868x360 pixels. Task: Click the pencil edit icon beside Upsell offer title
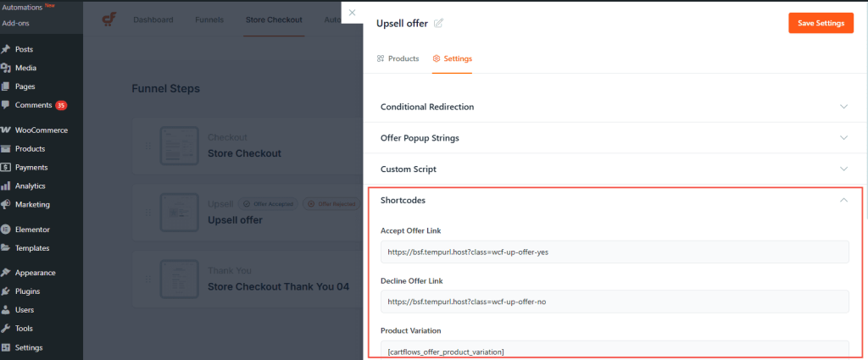pyautogui.click(x=438, y=23)
